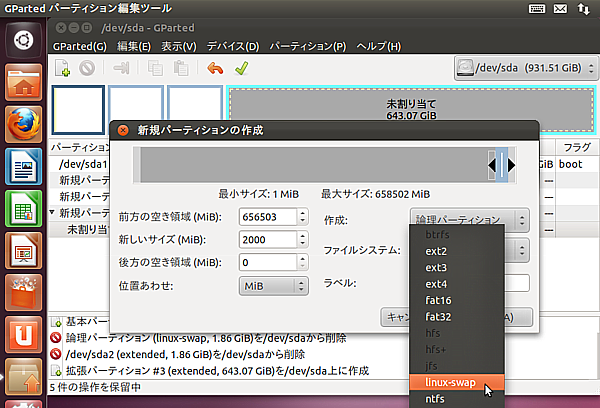Viewport: 600px width, 408px height.
Task: Click the ラベル text field
Action: (x=517, y=283)
